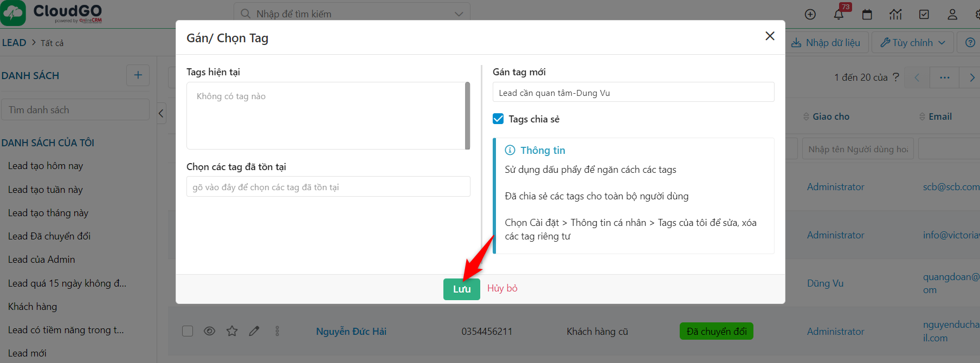The width and height of the screenshot is (980, 363).
Task: Open the quick create plus icon
Action: pos(810,15)
